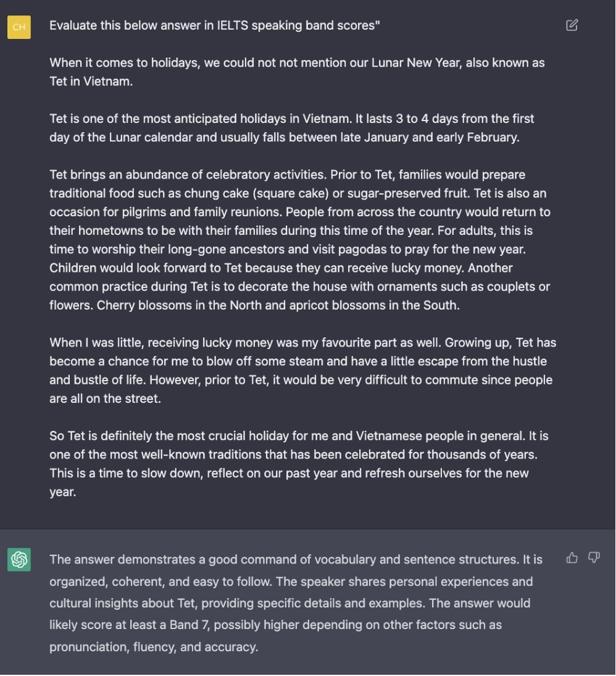Click the paragraph starting "When it comes to holidays"
Screen dimensions: 616x676
[x=297, y=72]
